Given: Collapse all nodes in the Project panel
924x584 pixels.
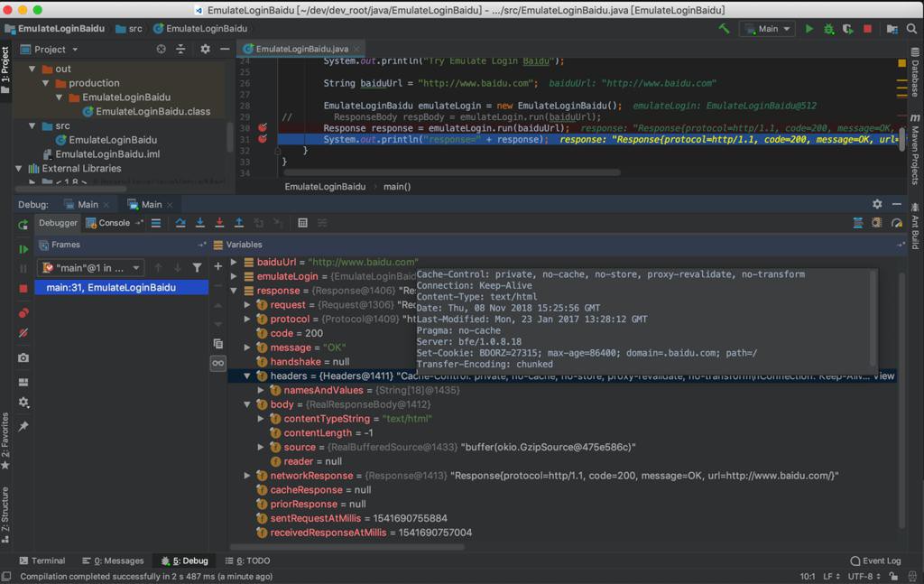Looking at the screenshot, I should point(180,49).
